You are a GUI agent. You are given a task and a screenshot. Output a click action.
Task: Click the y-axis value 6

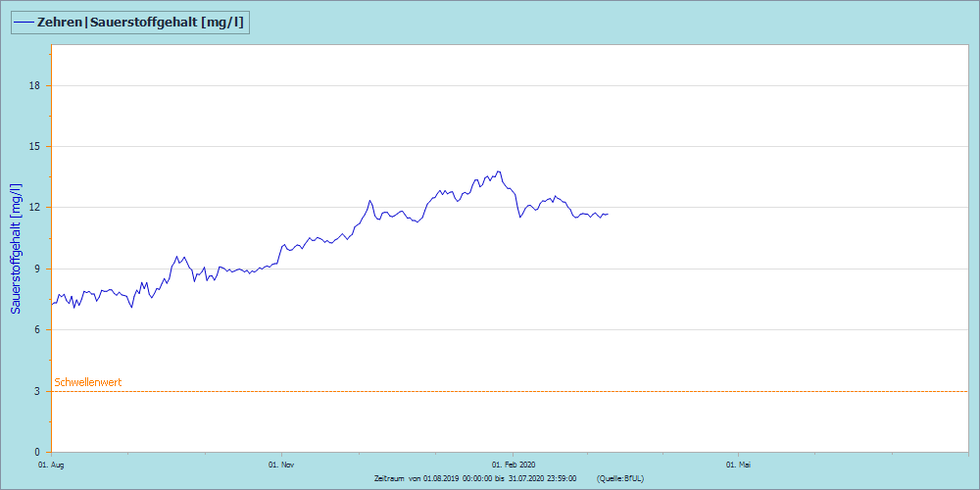pyautogui.click(x=37, y=329)
